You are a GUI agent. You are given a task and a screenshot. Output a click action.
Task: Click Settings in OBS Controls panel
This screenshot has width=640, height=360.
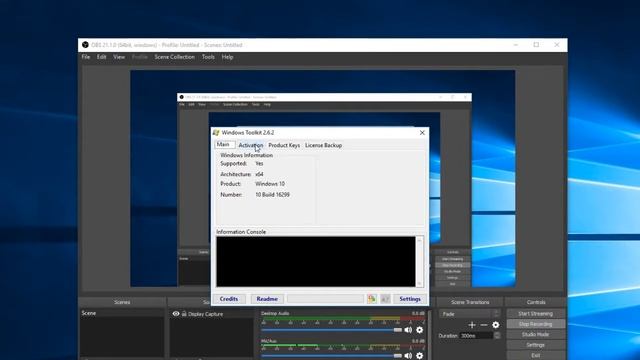pos(536,345)
